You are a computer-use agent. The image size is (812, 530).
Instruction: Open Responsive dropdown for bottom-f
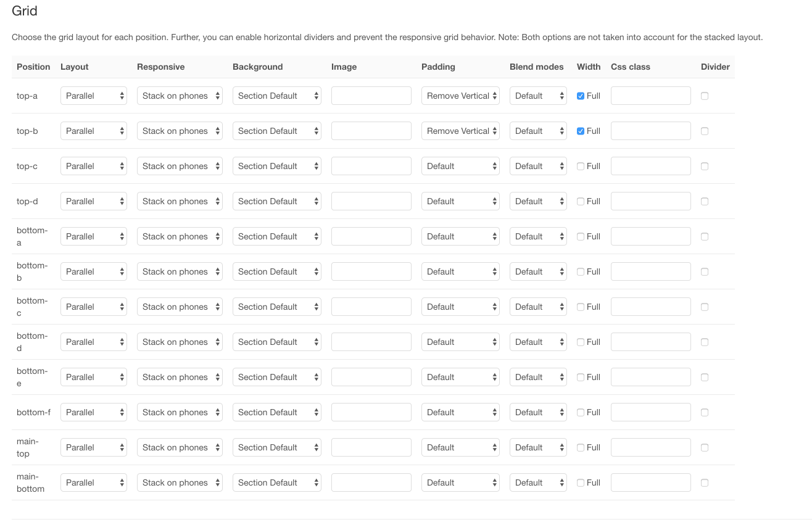(x=180, y=412)
